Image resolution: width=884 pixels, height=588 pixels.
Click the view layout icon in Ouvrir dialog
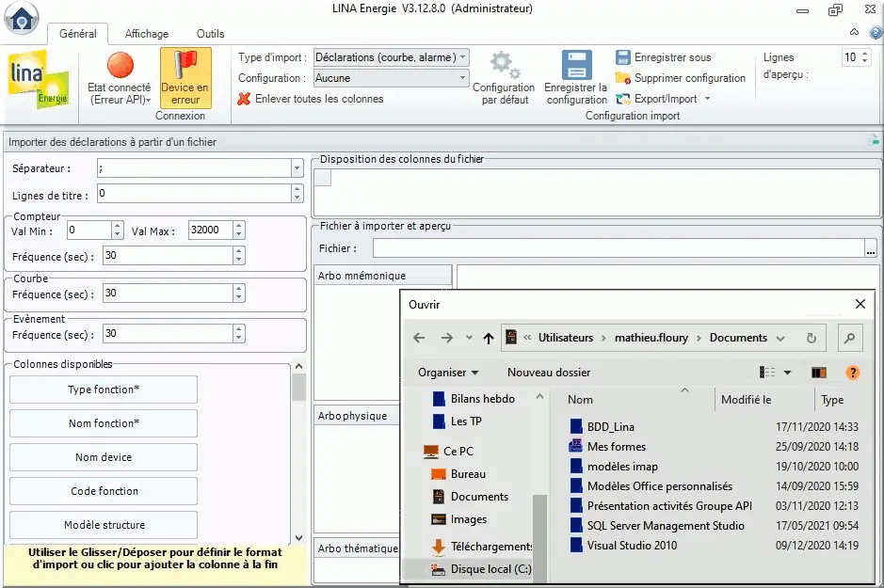(767, 373)
